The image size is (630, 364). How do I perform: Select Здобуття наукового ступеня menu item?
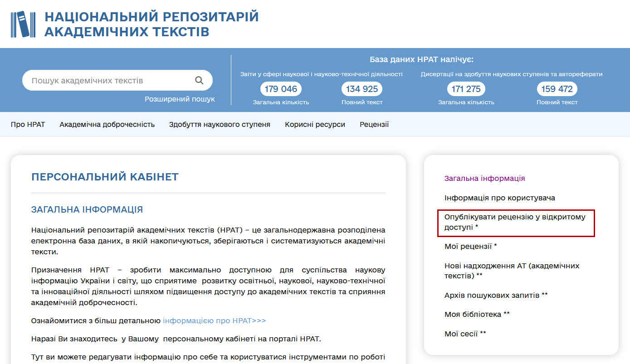point(220,124)
